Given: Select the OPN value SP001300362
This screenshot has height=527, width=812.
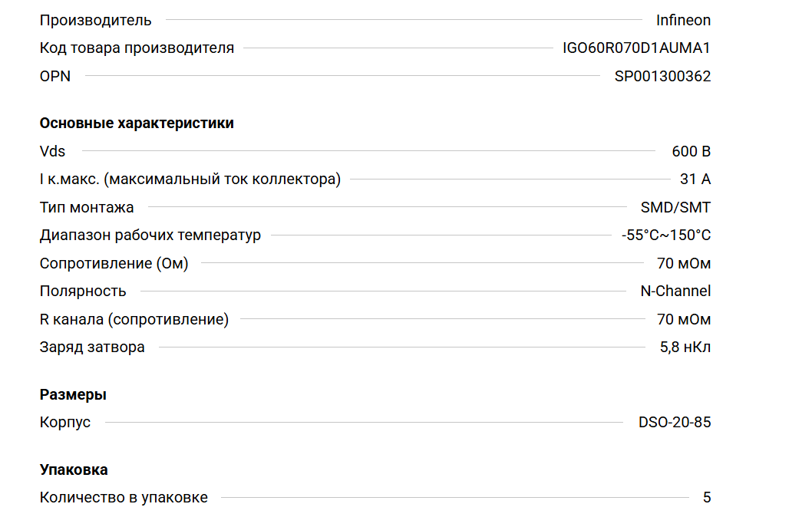Looking at the screenshot, I should 662,76.
